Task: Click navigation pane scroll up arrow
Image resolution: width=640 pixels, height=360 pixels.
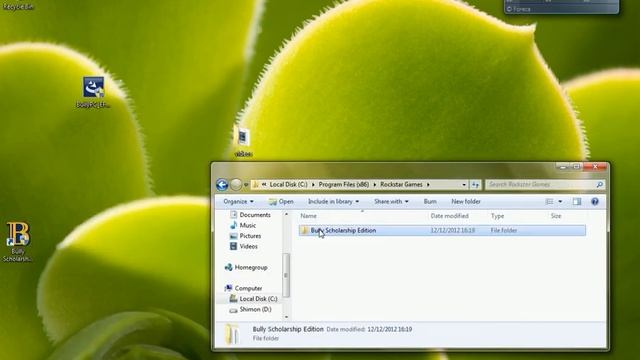Action: coord(286,214)
